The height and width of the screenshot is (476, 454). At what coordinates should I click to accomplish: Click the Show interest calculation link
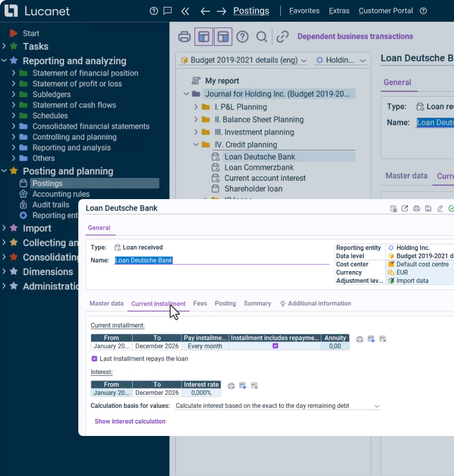130,421
